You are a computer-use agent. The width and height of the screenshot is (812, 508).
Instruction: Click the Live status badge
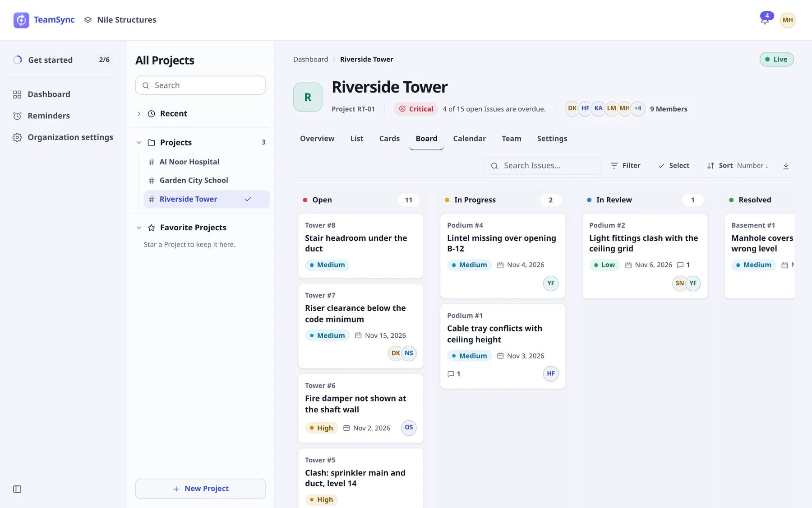[776, 59]
